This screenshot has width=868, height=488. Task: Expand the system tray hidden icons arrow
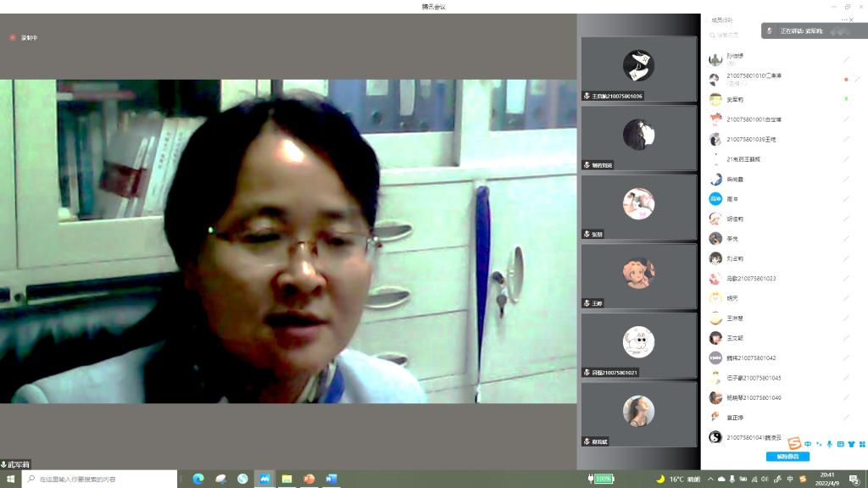pos(710,479)
